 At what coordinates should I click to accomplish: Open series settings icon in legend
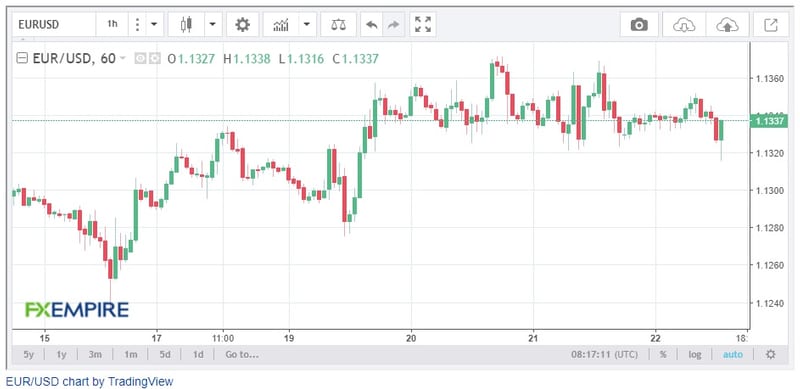tap(154, 59)
